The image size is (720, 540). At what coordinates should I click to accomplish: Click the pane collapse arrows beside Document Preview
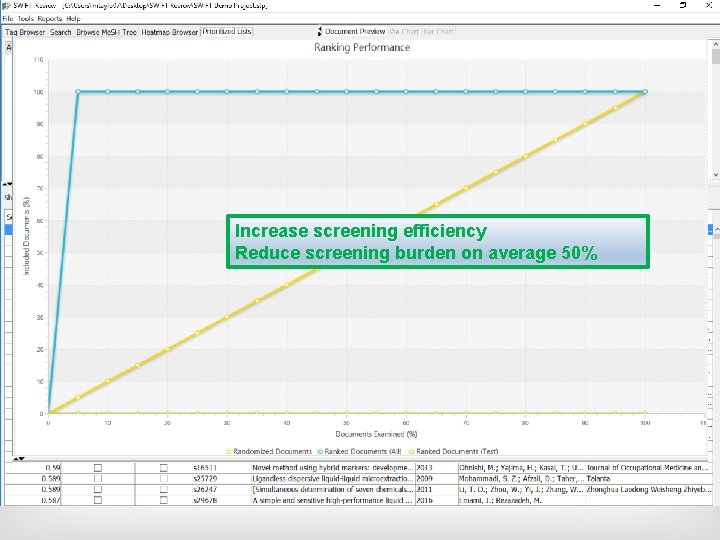point(320,32)
